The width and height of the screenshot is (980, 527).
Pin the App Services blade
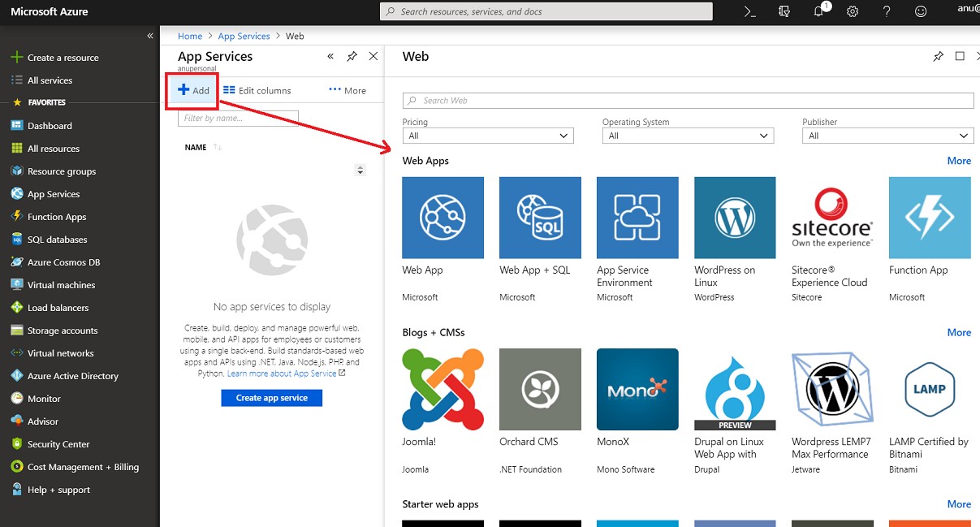(352, 56)
